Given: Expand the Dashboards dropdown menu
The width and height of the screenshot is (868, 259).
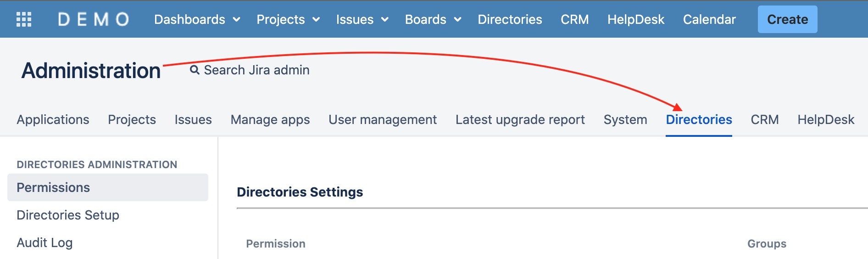Looking at the screenshot, I should click(x=197, y=19).
